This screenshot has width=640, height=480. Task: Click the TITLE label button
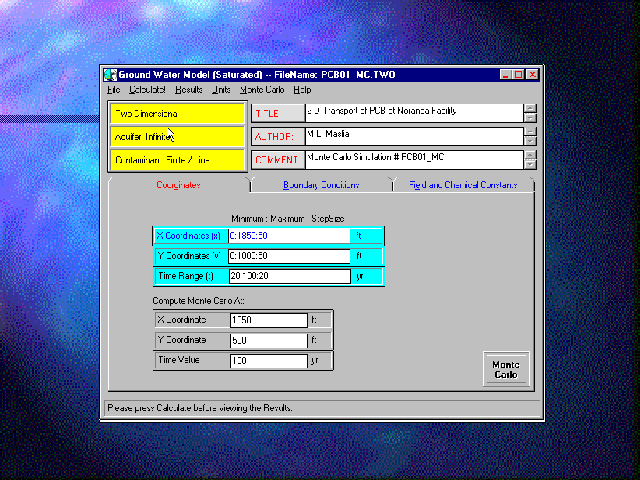coord(278,113)
